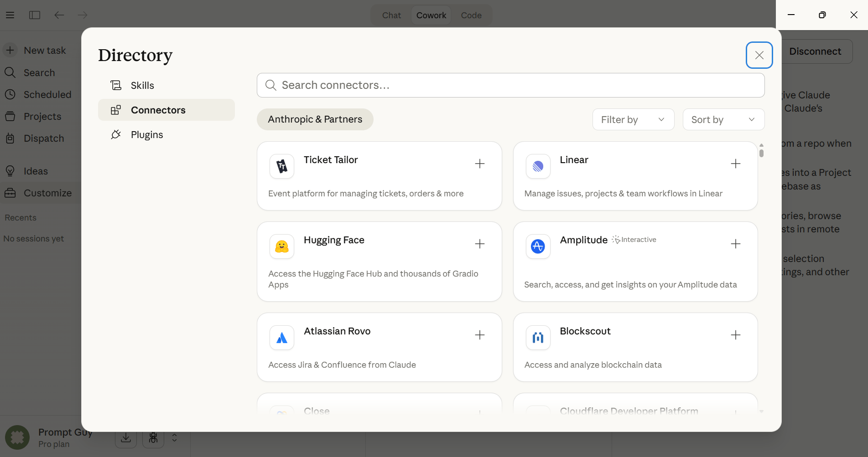This screenshot has width=868, height=457.
Task: Switch to the Code tab
Action: (x=471, y=15)
